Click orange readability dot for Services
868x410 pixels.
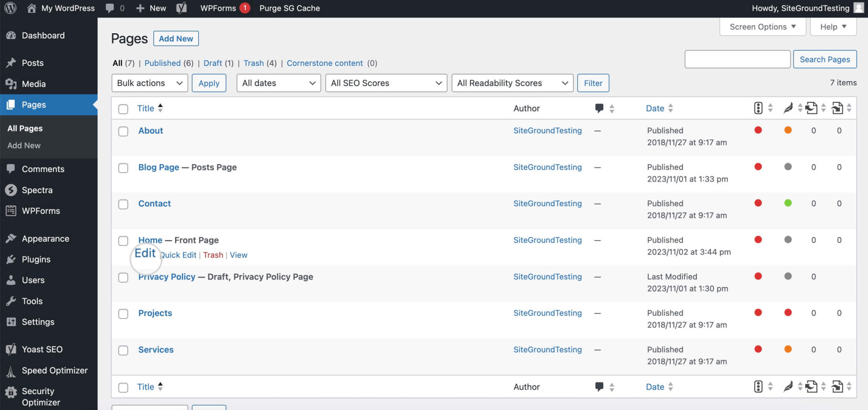(x=788, y=349)
